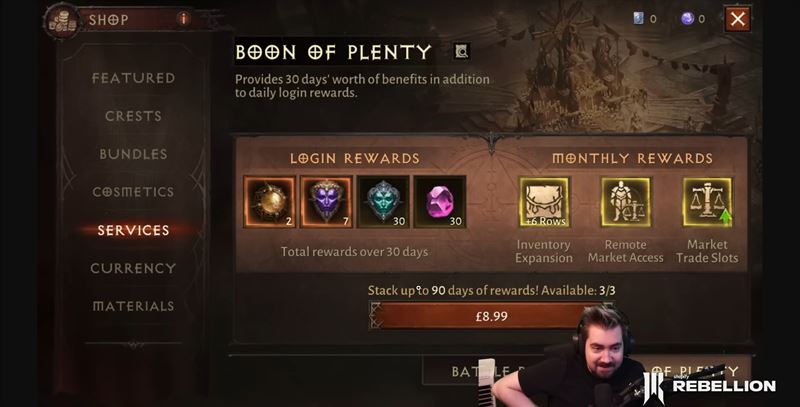Select the purple Legendary Crest reward icon

(326, 201)
